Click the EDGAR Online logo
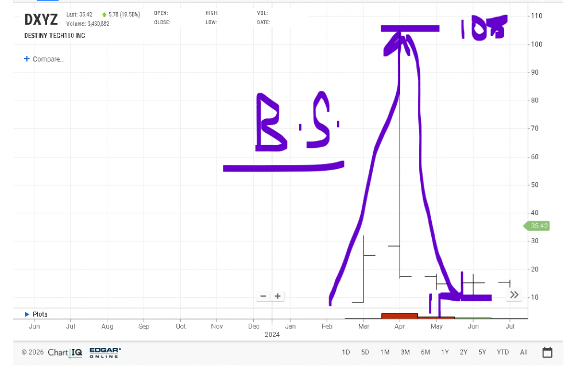Viewport: 588px width, 372px height. 105,352
